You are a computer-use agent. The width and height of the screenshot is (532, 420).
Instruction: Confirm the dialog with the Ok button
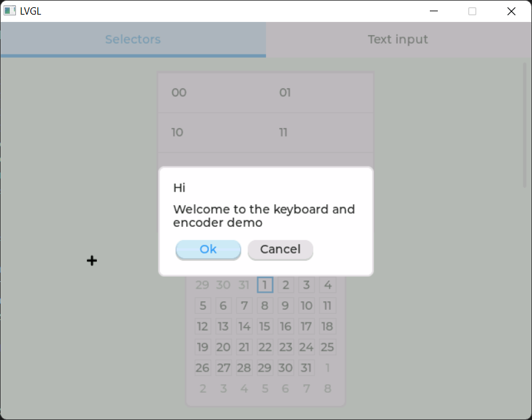coord(208,249)
